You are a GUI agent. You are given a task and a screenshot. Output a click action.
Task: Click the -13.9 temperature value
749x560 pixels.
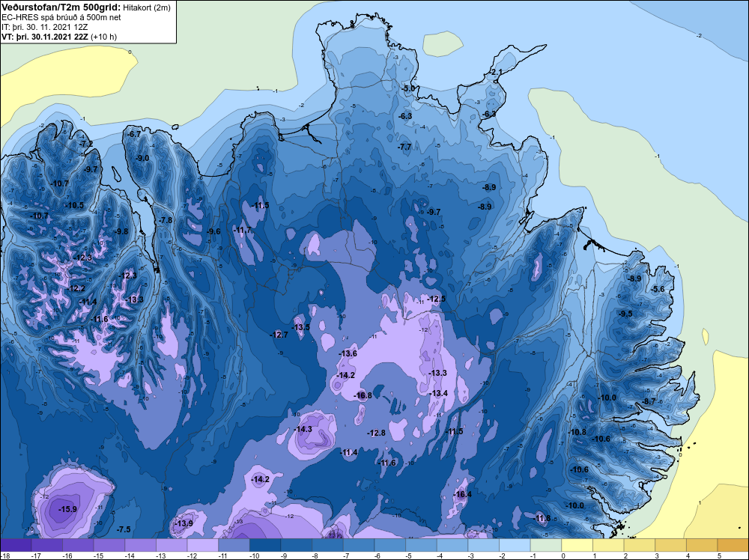click(184, 523)
